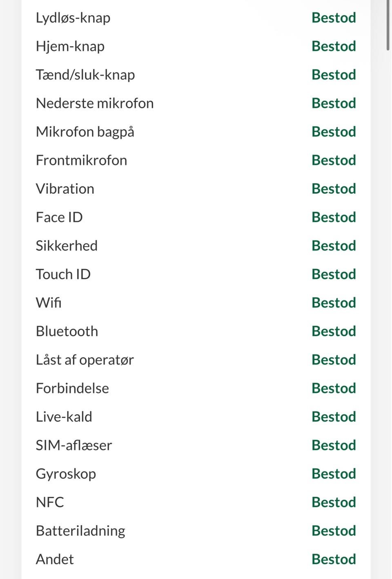Click Bestod status for Forbindelse

click(334, 388)
